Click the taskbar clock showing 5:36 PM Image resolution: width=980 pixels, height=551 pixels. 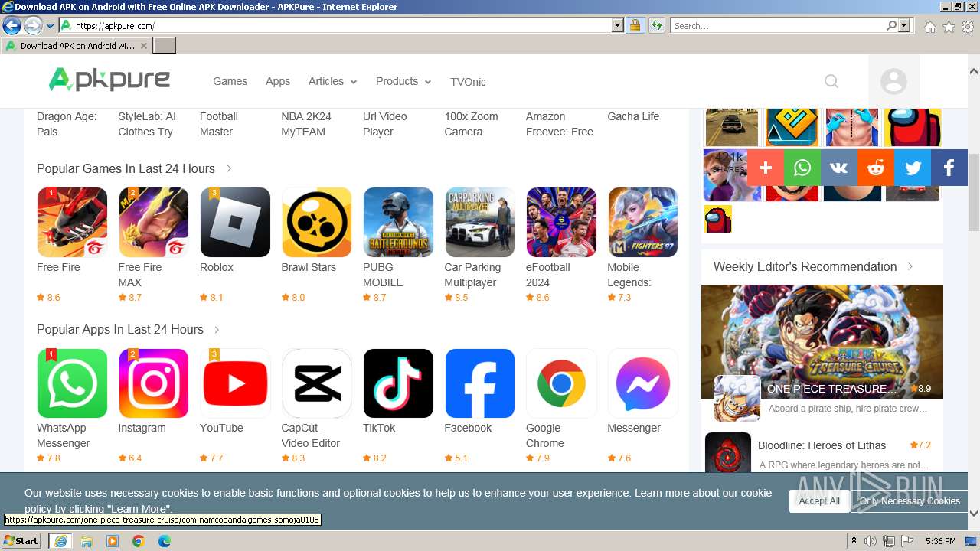940,541
